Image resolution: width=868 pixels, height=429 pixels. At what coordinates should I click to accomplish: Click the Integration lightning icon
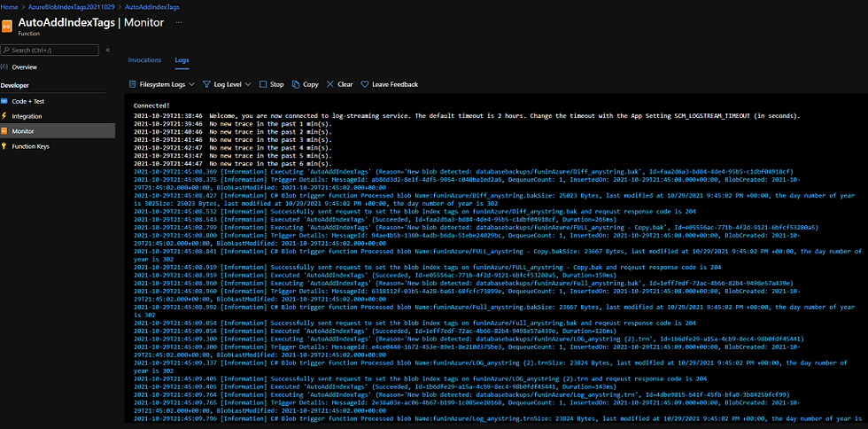click(4, 116)
